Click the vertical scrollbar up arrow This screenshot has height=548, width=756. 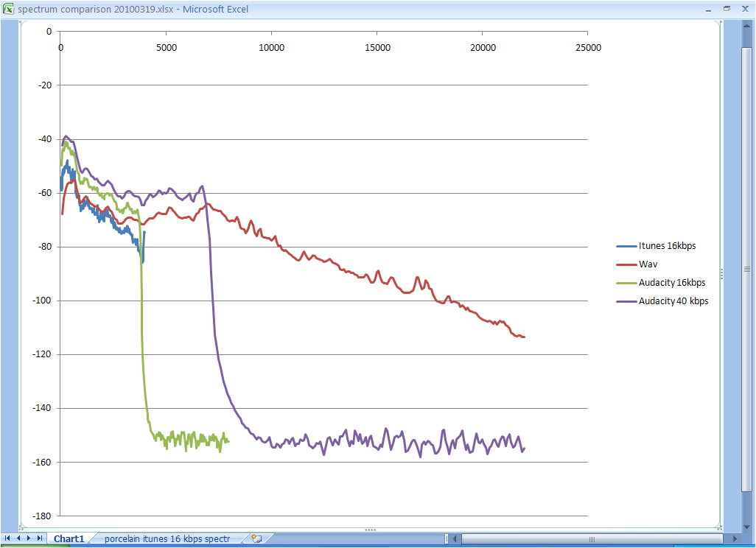click(x=747, y=26)
